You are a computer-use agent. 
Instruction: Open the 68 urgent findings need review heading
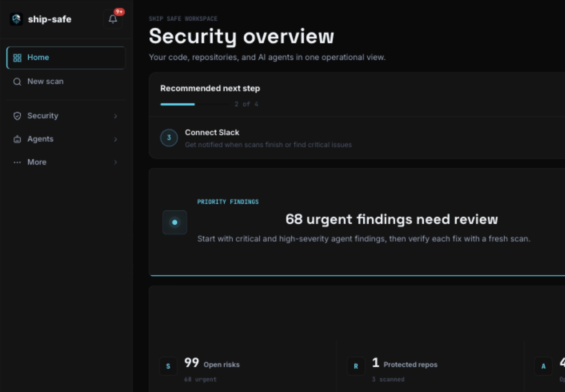[x=391, y=219]
